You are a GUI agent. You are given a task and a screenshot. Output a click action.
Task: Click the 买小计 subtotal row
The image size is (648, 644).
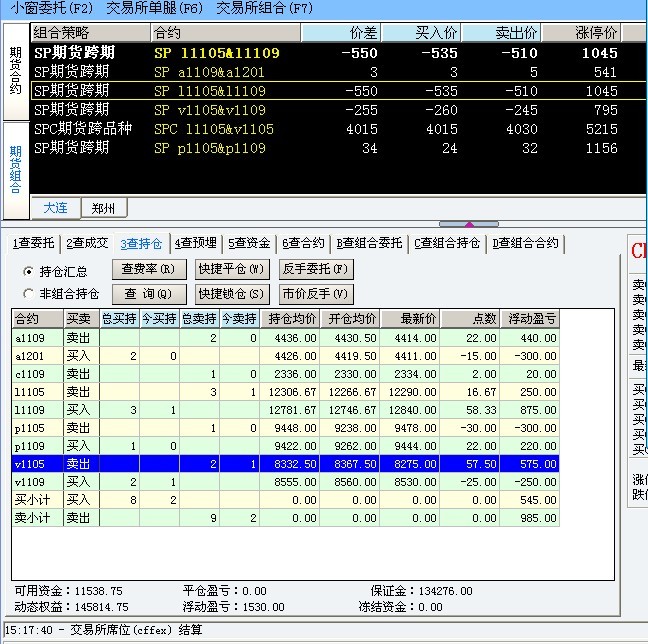[x=286, y=500]
